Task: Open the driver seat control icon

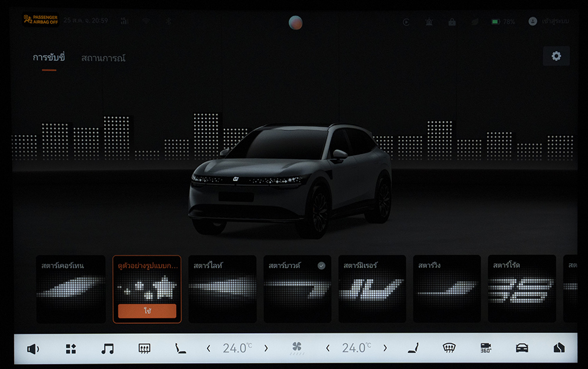Action: 180,348
